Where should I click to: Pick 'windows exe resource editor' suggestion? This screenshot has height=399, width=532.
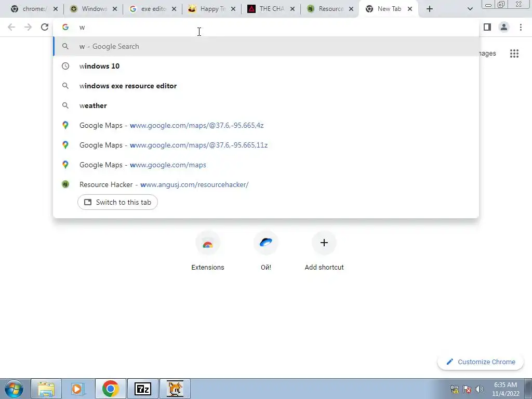(266, 86)
